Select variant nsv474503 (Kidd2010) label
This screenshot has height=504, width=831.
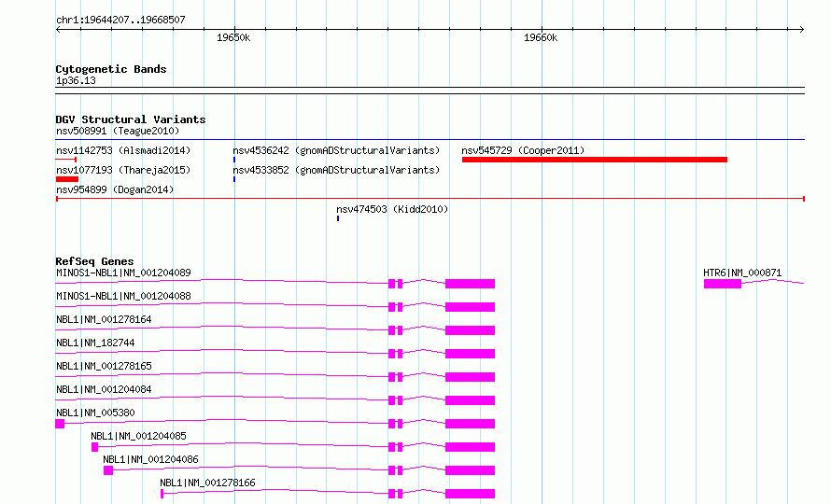coord(392,209)
